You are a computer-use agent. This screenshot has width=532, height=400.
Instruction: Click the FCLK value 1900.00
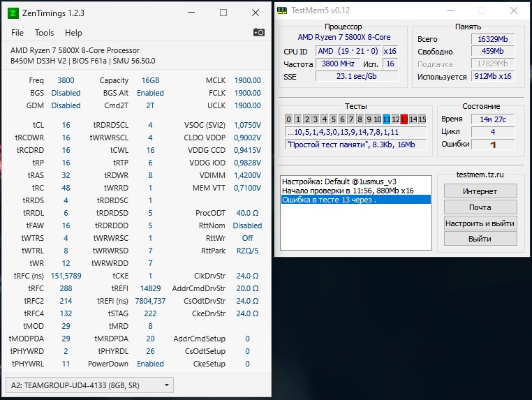pos(247,93)
